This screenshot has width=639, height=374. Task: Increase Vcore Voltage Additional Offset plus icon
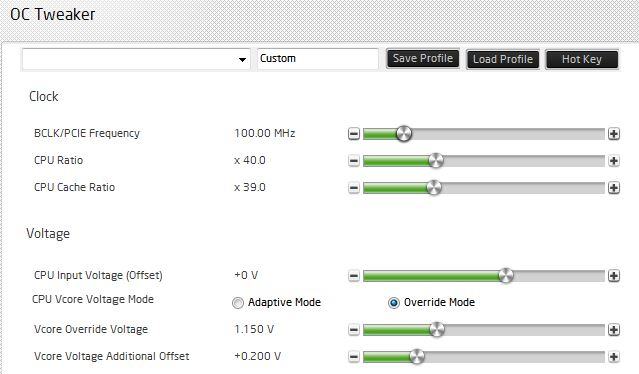tap(614, 357)
